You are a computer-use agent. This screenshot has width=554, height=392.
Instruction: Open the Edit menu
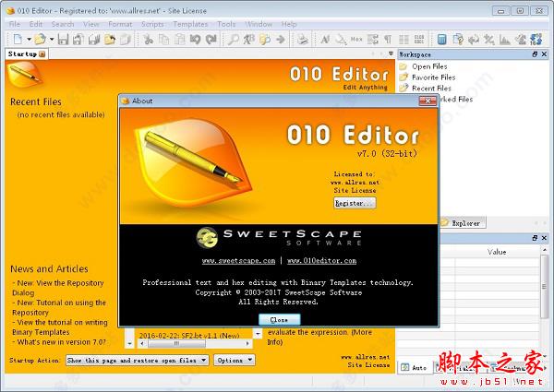click(x=36, y=24)
